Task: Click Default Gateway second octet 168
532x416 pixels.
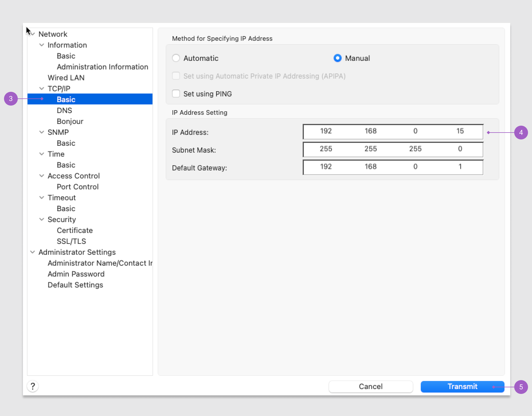Action: [371, 167]
